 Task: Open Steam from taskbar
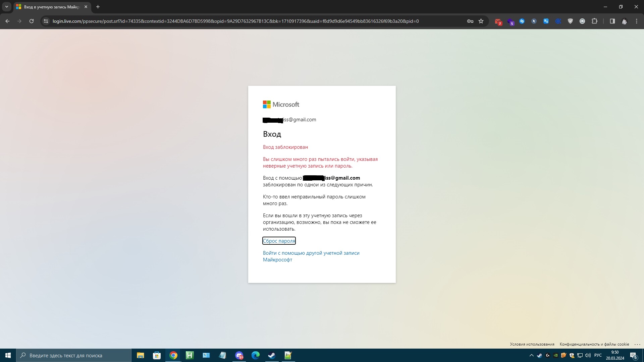272,355
